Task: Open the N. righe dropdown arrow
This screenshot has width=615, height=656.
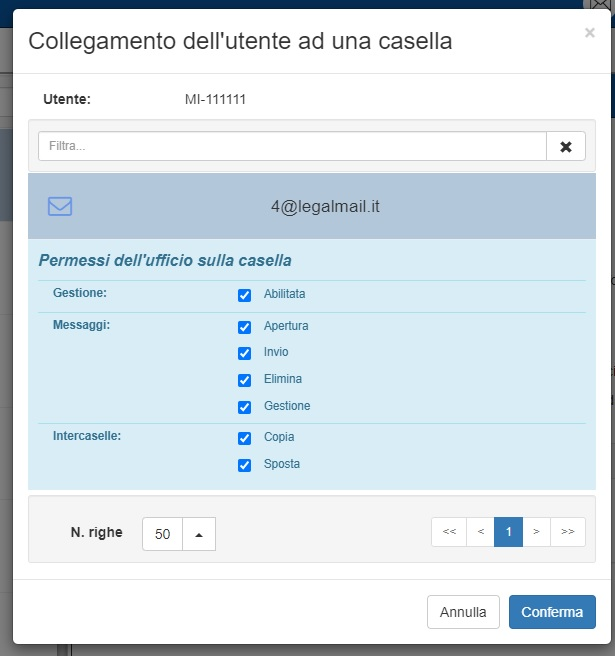Action: point(199,534)
